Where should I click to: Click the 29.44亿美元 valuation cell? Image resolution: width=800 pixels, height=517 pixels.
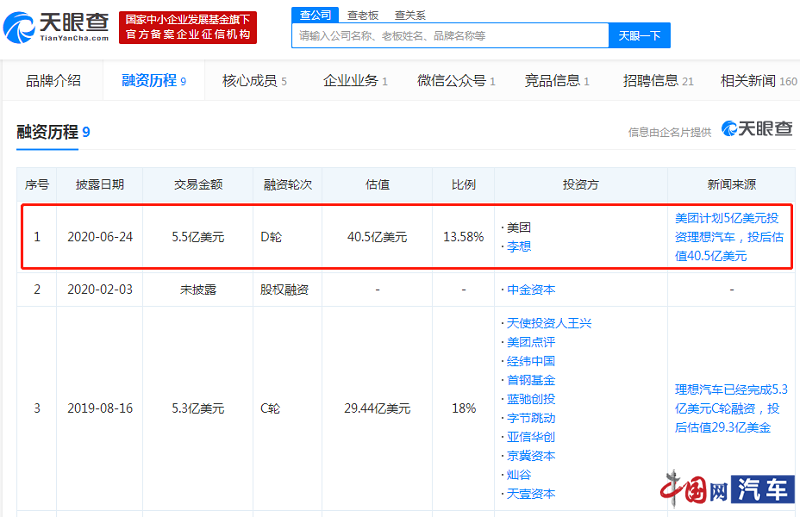click(377, 408)
